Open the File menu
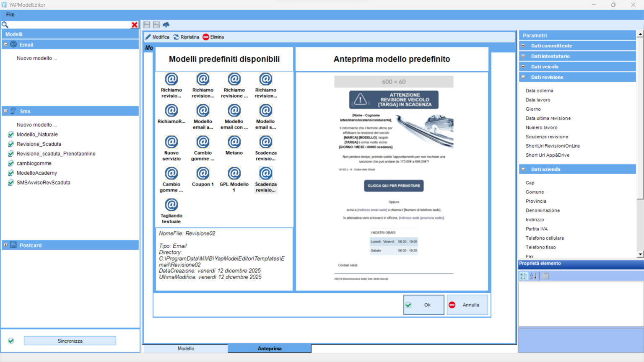The width and height of the screenshot is (644, 362). coord(10,15)
